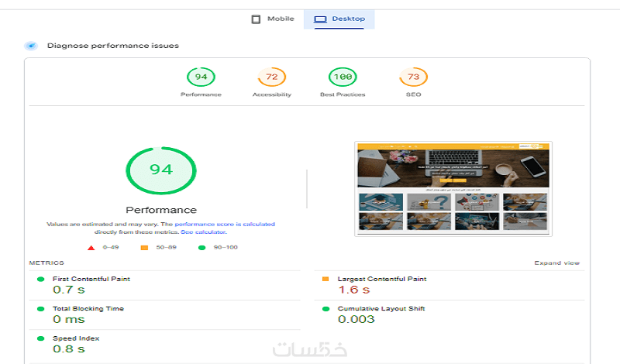Click the 1.6 s value
The image size is (620, 364).
coord(354,290)
